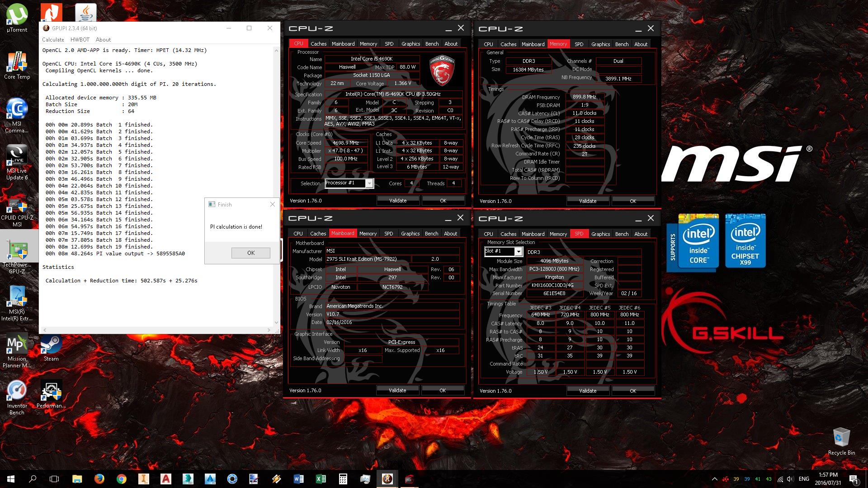Open About tab in the SPD CPU-Z window
This screenshot has width=868, height=488.
click(641, 234)
